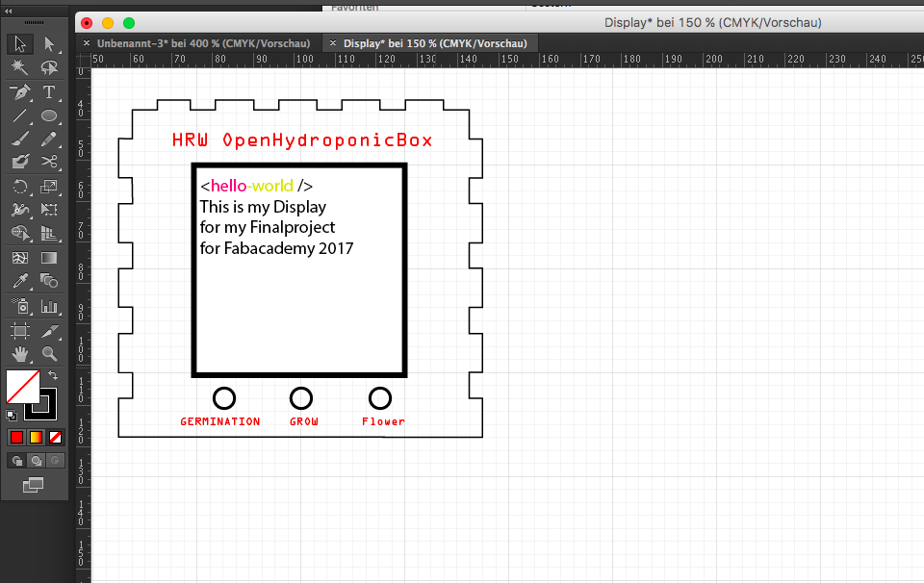This screenshot has width=924, height=583.
Task: Choose the Lasso tool
Action: [49, 67]
